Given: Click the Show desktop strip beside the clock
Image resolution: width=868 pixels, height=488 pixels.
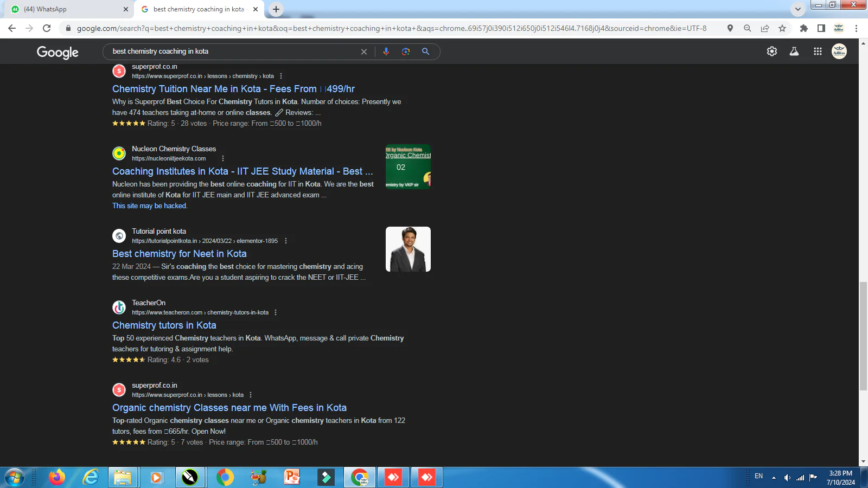Looking at the screenshot, I should [864, 478].
